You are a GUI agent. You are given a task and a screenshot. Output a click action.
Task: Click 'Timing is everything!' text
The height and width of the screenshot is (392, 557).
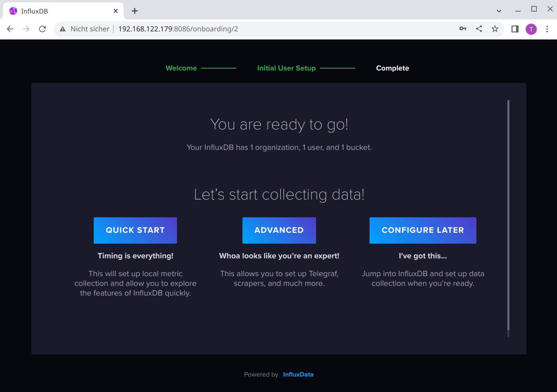click(x=136, y=256)
